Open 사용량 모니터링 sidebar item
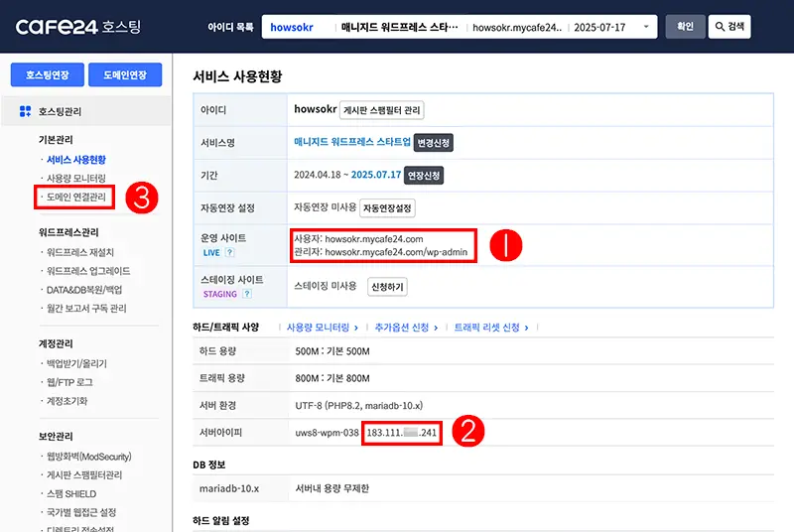The width and height of the screenshot is (794, 532). [x=76, y=179]
